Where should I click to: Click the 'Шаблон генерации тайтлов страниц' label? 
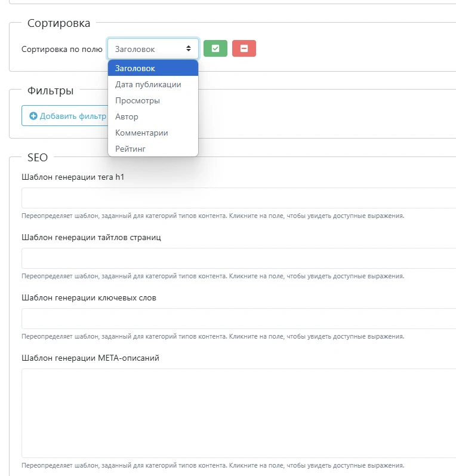click(x=91, y=237)
